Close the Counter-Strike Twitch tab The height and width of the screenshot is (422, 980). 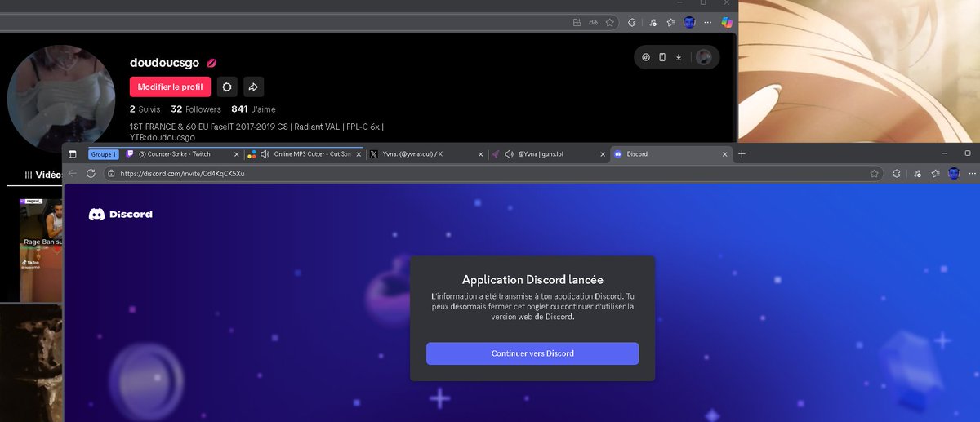click(x=237, y=153)
